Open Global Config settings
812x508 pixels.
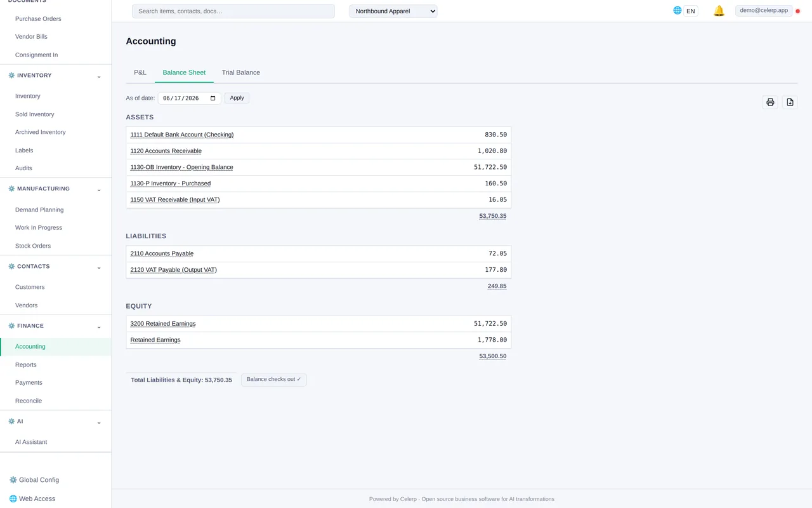pyautogui.click(x=34, y=480)
